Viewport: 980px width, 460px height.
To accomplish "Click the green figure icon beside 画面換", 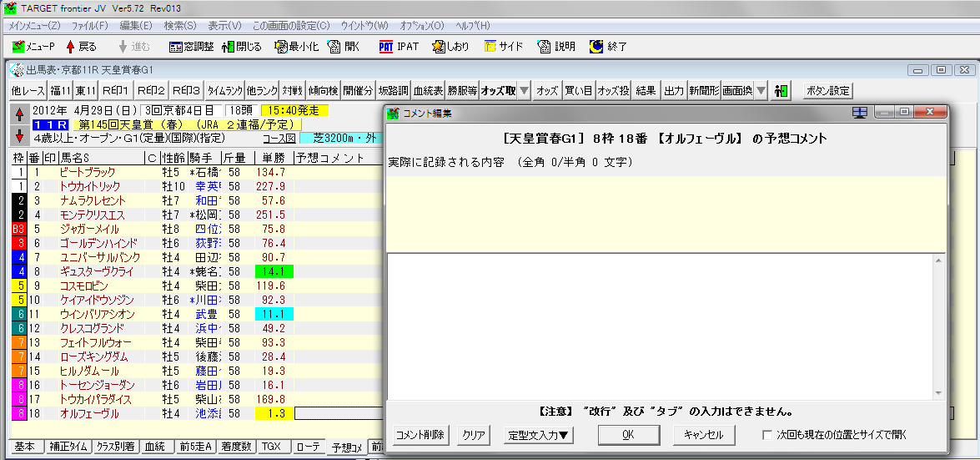I will click(781, 91).
